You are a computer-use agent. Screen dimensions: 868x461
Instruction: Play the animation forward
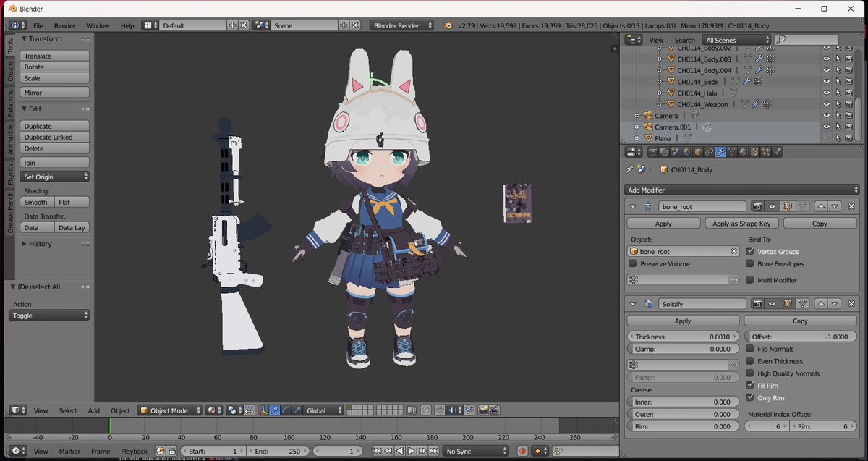click(411, 451)
